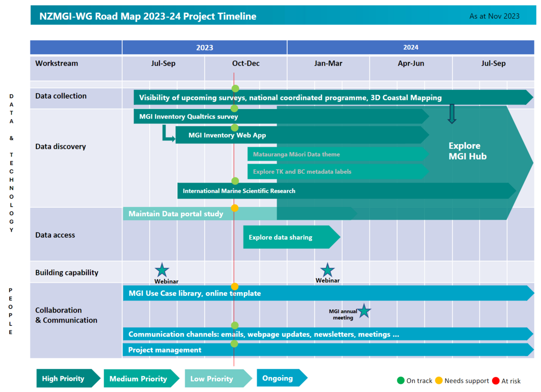Click the Webinar star in Jul-Sep

(162, 270)
